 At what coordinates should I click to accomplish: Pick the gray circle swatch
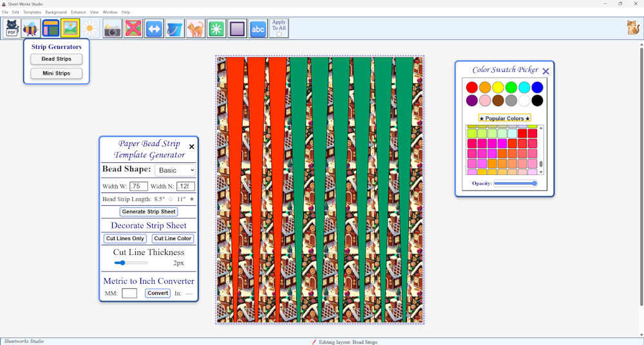(511, 100)
